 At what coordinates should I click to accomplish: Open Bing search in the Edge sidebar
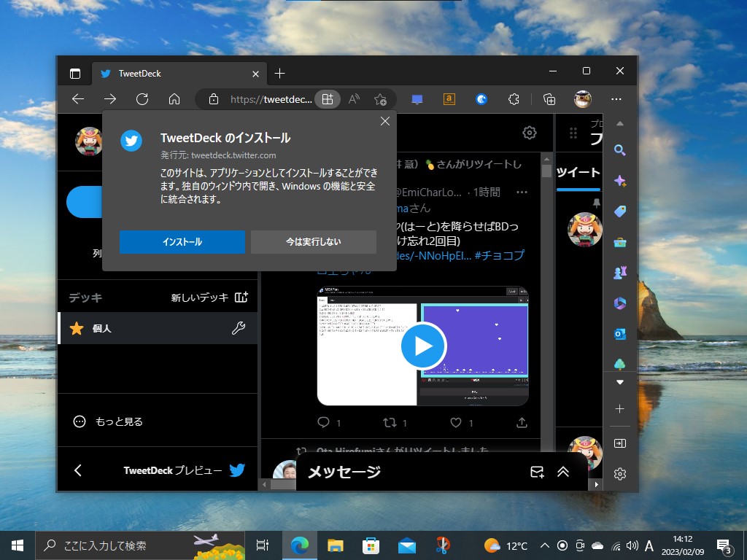click(x=620, y=150)
